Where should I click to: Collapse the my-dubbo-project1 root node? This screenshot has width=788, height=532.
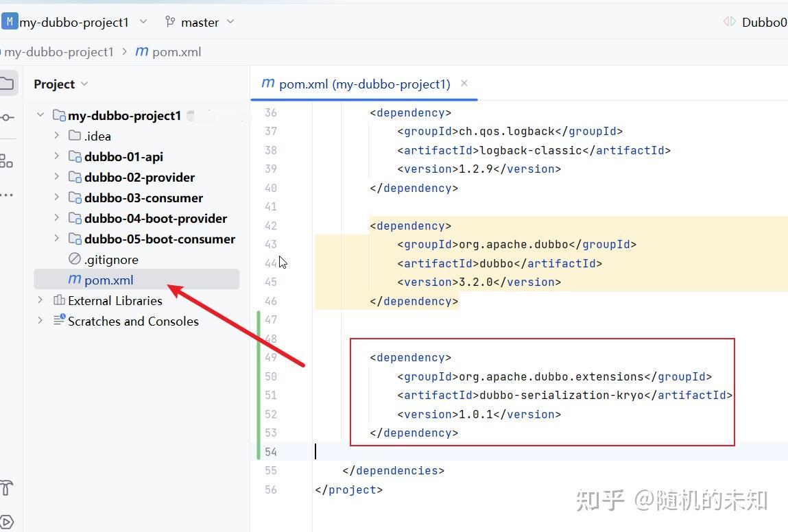[40, 115]
